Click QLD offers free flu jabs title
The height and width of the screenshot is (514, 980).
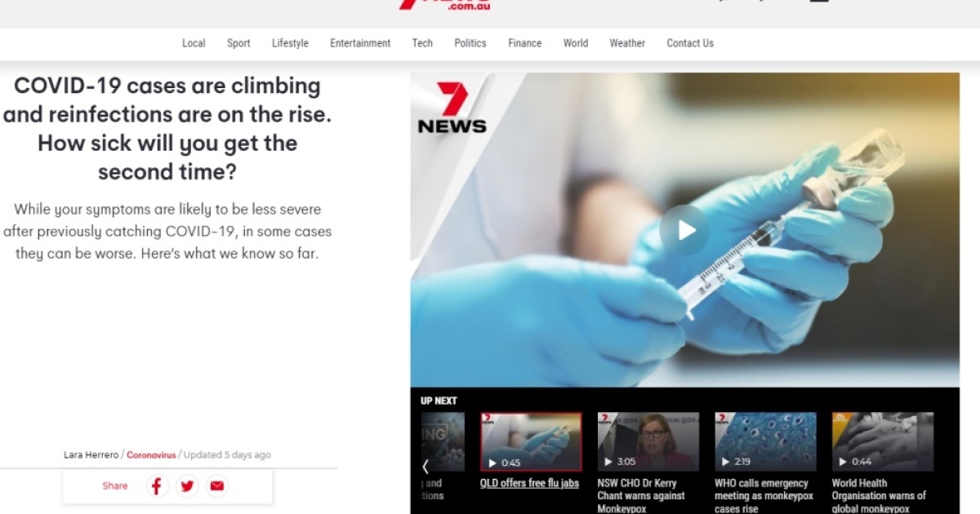point(529,483)
